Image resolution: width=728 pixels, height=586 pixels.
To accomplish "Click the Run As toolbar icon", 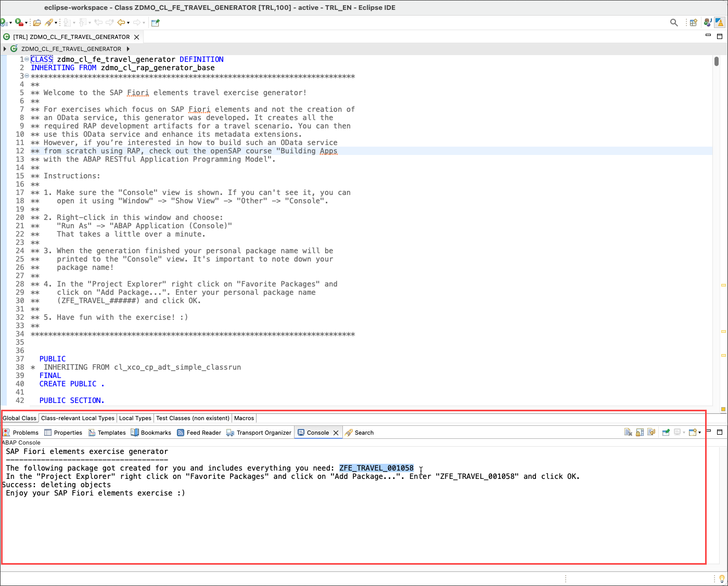I will (x=4, y=22).
